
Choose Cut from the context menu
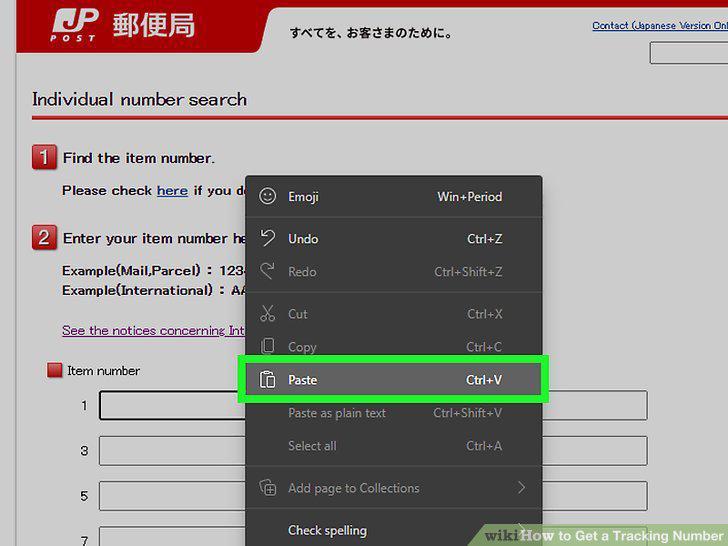(393, 314)
